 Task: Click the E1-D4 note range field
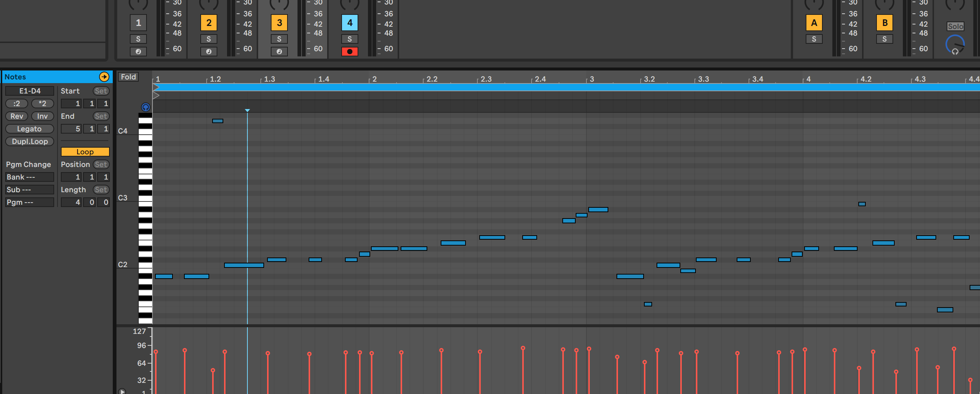(30, 91)
